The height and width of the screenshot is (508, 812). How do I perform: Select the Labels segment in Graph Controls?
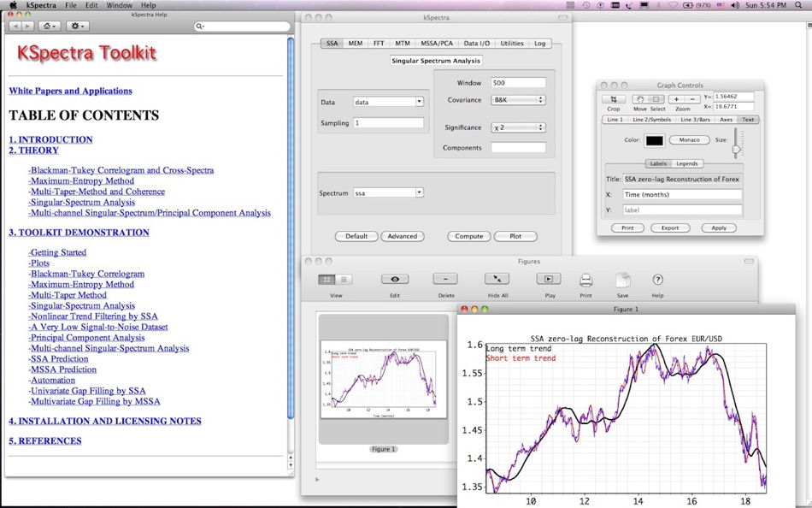(x=658, y=164)
